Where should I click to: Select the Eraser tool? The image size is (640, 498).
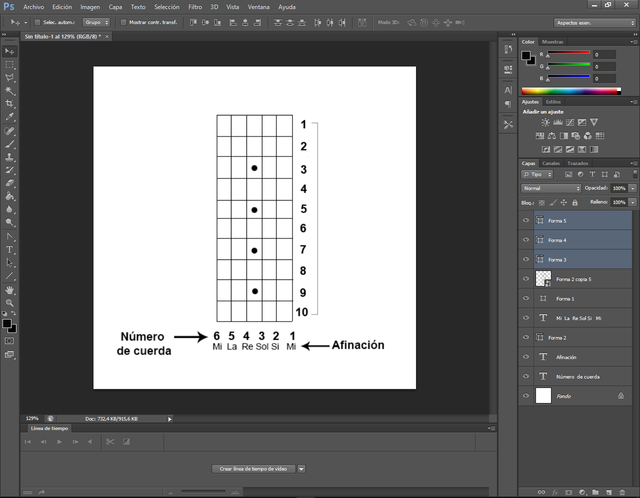[9, 183]
